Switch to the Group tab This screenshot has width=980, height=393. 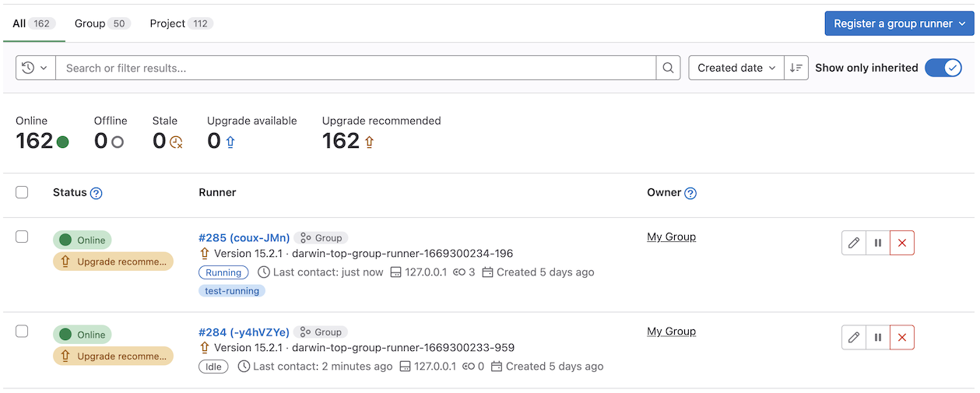tap(100, 23)
